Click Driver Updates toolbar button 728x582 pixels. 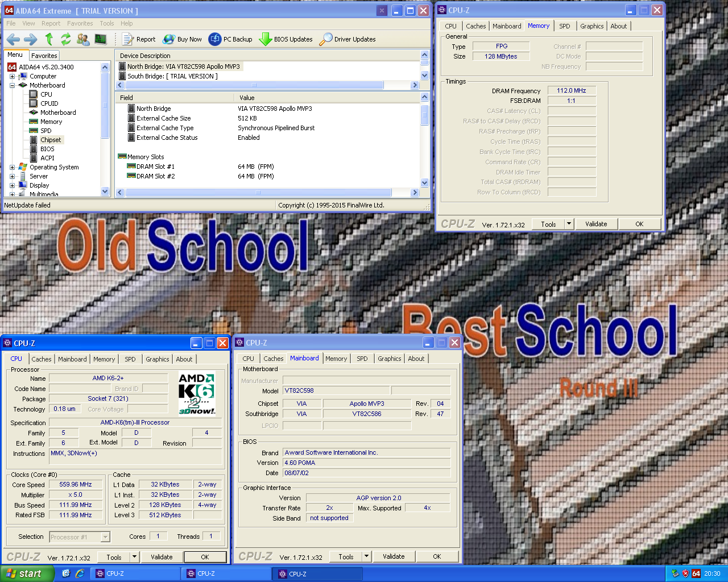tap(348, 39)
